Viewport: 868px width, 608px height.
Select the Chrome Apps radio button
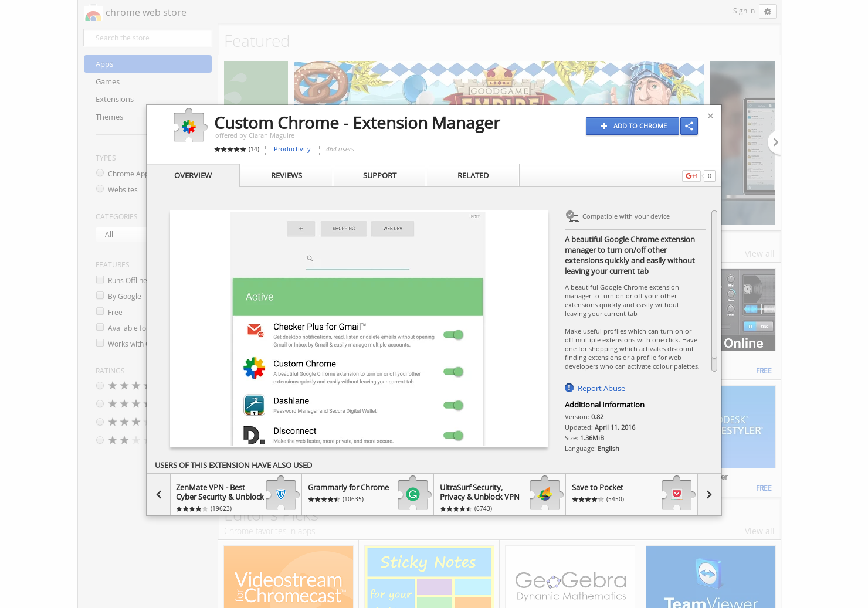tap(100, 173)
